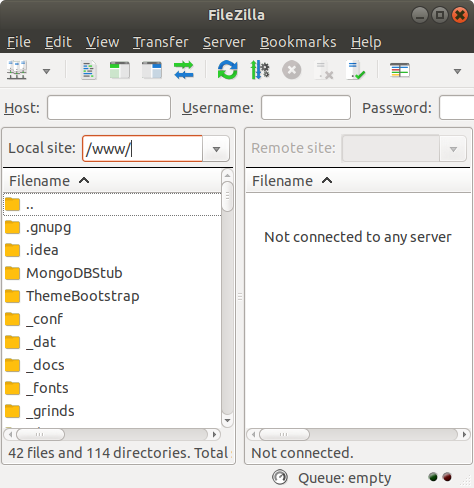Click the local list scroll-down arrow
The image size is (474, 488).
(x=227, y=420)
